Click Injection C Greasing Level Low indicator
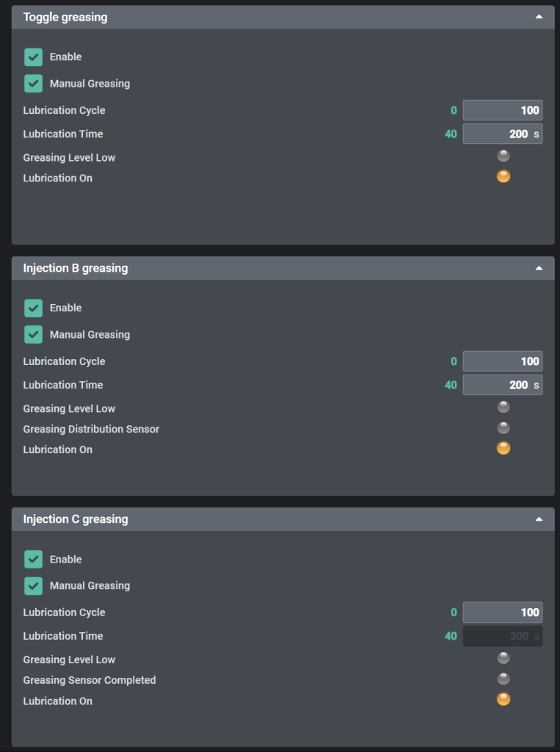This screenshot has width=560, height=752. 503,658
